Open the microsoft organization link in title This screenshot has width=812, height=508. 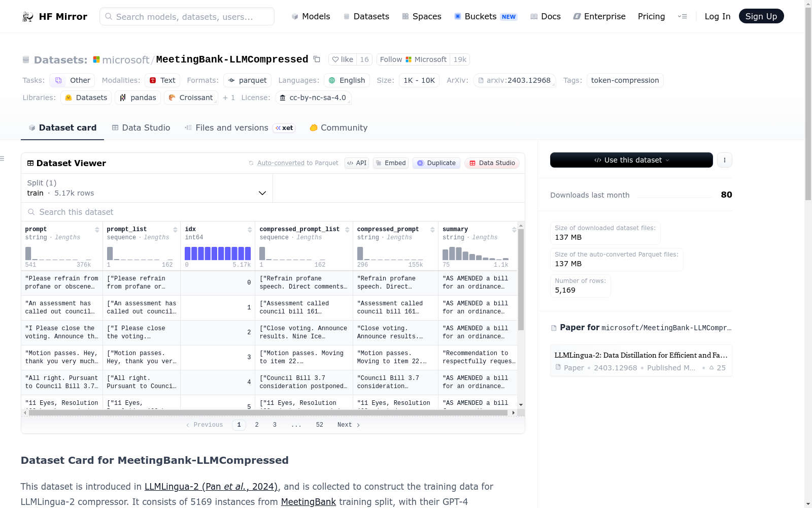pos(126,60)
